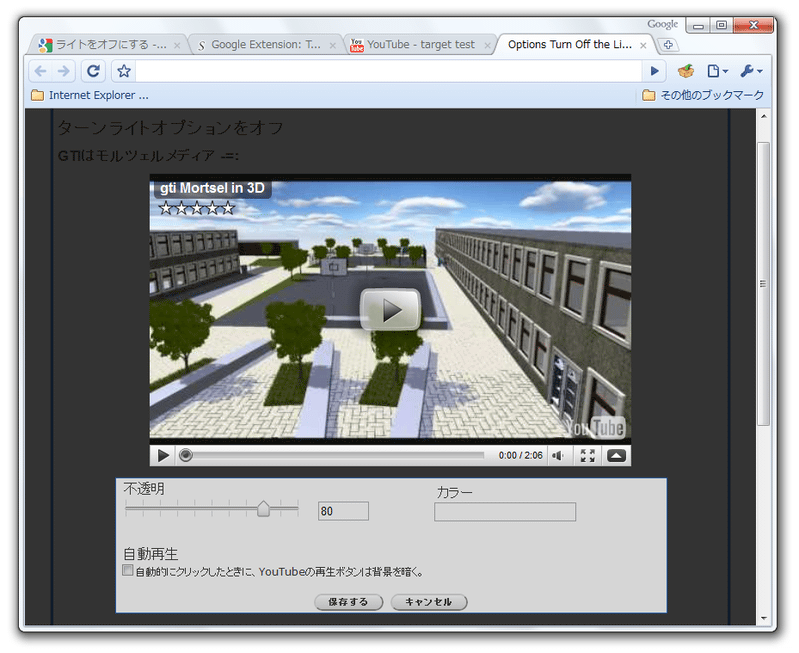Open Internet Explorer bookmarks folder
The width and height of the screenshot is (799, 653).
click(x=90, y=95)
